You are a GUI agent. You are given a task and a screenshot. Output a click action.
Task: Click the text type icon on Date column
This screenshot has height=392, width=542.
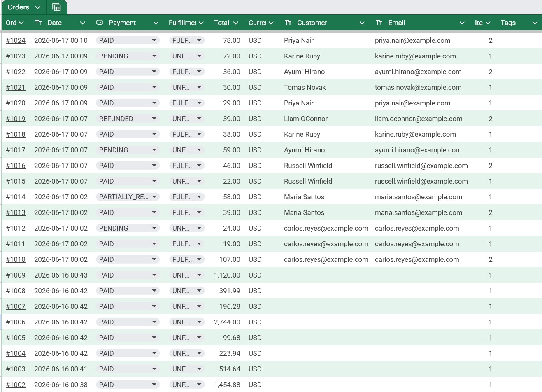click(x=38, y=23)
